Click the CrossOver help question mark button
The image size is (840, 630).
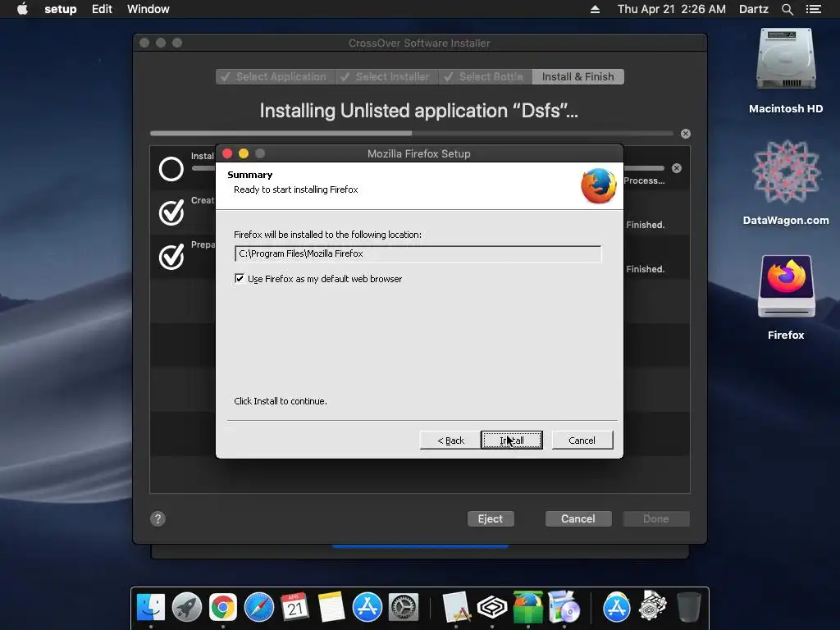tap(157, 518)
